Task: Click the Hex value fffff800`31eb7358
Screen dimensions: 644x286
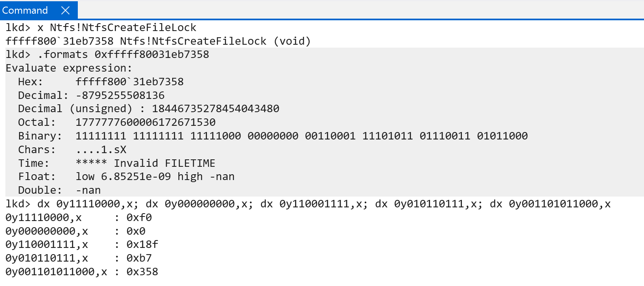Action: [x=130, y=82]
